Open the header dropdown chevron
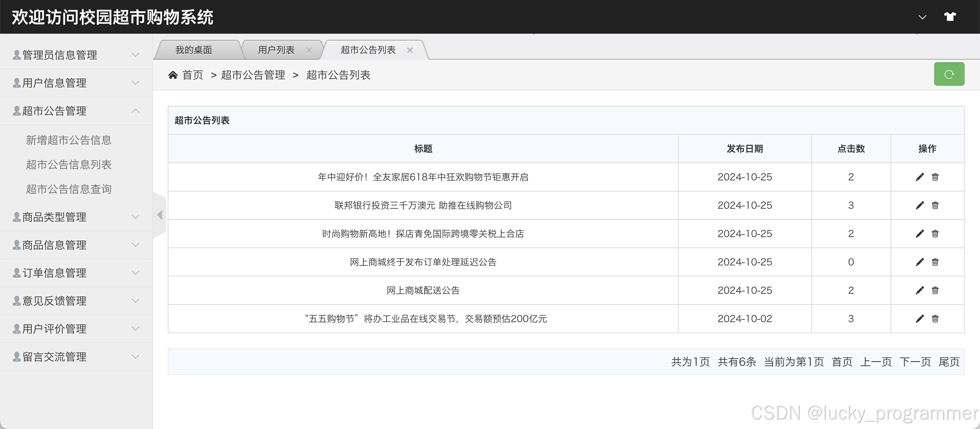This screenshot has width=980, height=429. tap(922, 17)
